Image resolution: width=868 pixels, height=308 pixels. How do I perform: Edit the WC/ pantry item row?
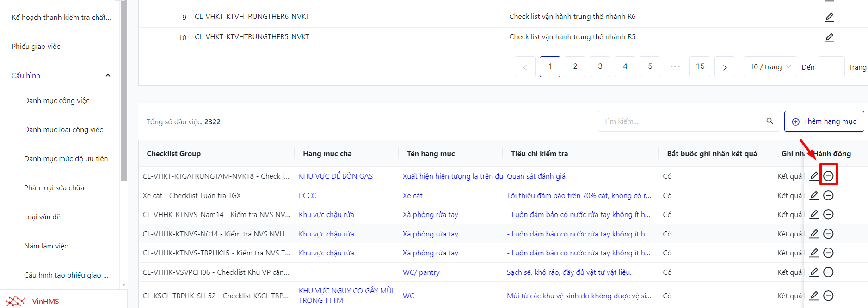tap(814, 272)
